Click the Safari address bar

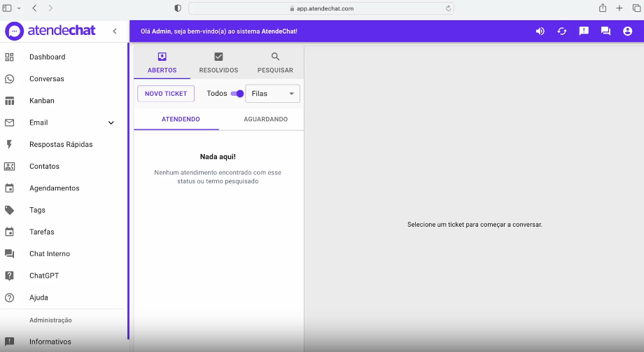tap(321, 8)
